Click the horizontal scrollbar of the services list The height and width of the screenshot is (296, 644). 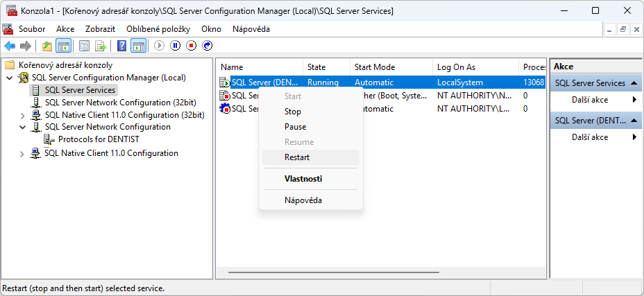click(334, 272)
